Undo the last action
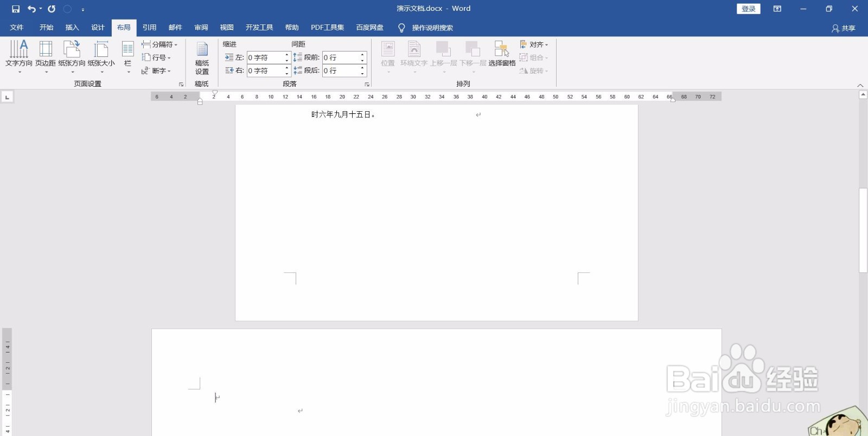 (x=31, y=9)
